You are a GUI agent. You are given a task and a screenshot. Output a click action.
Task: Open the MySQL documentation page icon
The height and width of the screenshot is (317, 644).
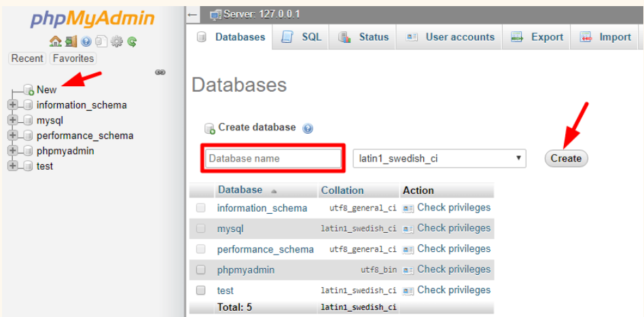(x=101, y=41)
